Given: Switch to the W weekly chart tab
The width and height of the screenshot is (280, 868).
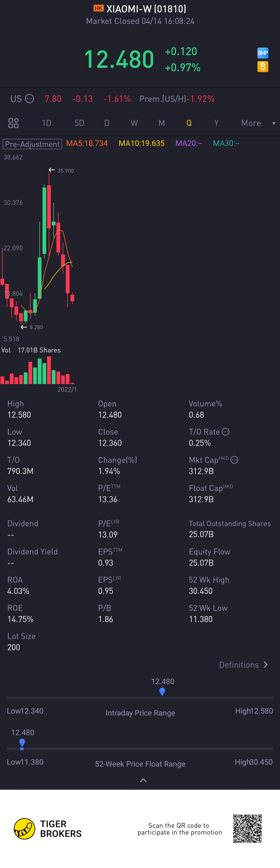Looking at the screenshot, I should (x=134, y=123).
